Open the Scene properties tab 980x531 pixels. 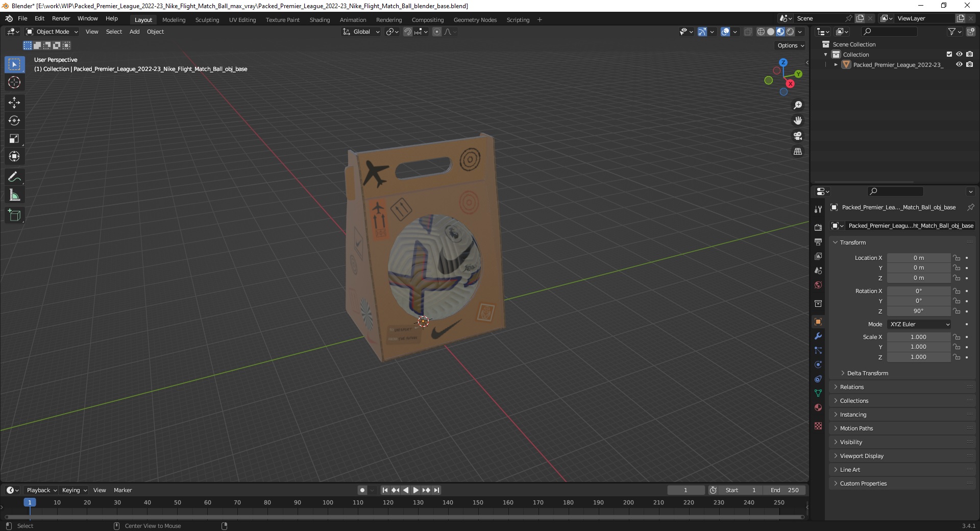click(818, 270)
